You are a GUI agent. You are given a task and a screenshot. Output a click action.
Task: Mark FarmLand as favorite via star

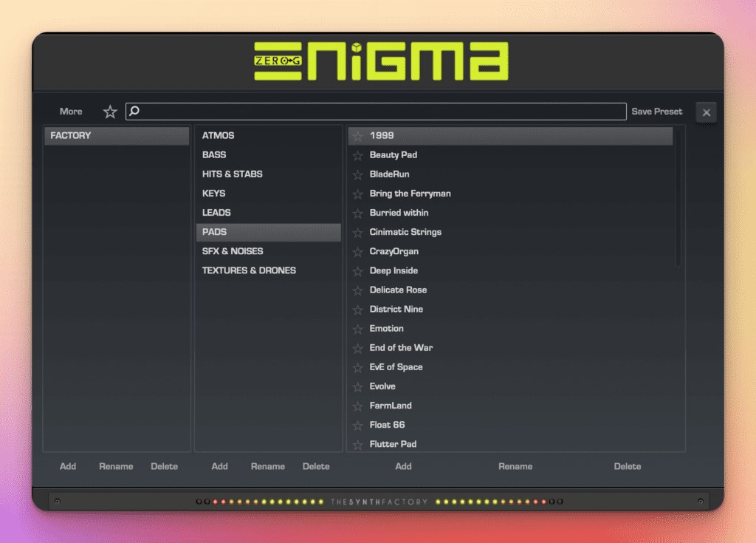tap(358, 406)
